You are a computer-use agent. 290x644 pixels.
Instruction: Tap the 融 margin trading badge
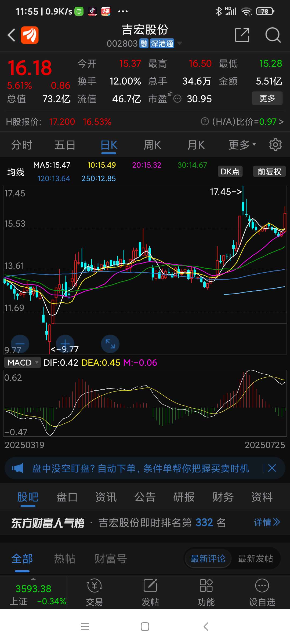tap(144, 43)
